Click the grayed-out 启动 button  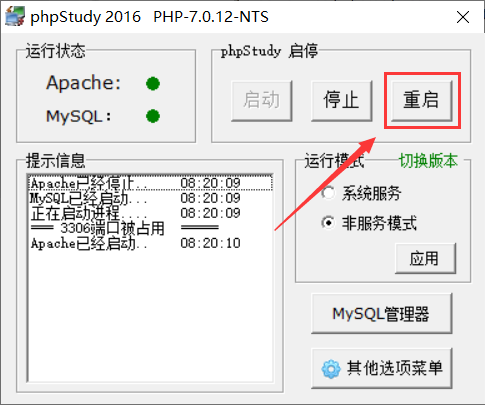point(262,100)
